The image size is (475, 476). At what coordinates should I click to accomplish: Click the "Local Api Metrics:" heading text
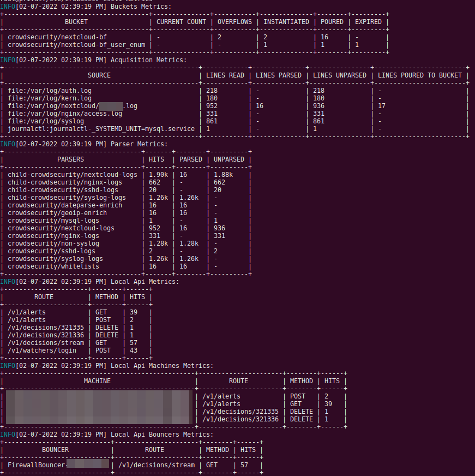[x=145, y=282]
